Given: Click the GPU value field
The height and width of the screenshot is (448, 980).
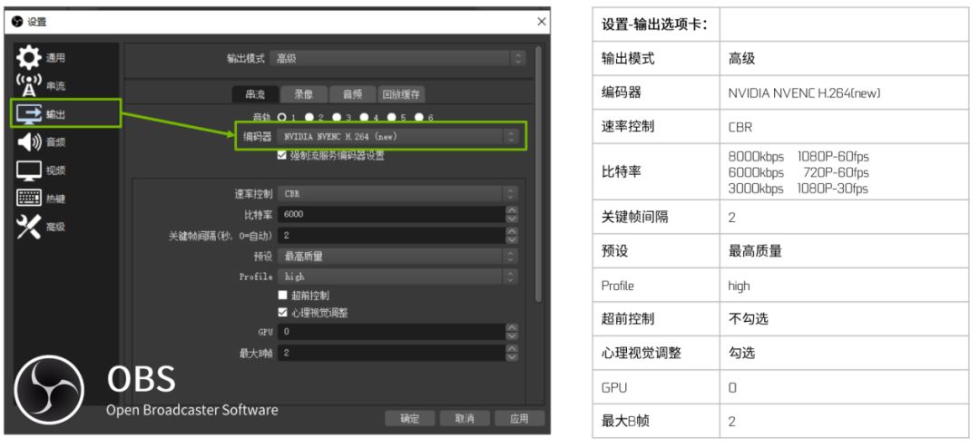Looking at the screenshot, I should click(x=391, y=332).
